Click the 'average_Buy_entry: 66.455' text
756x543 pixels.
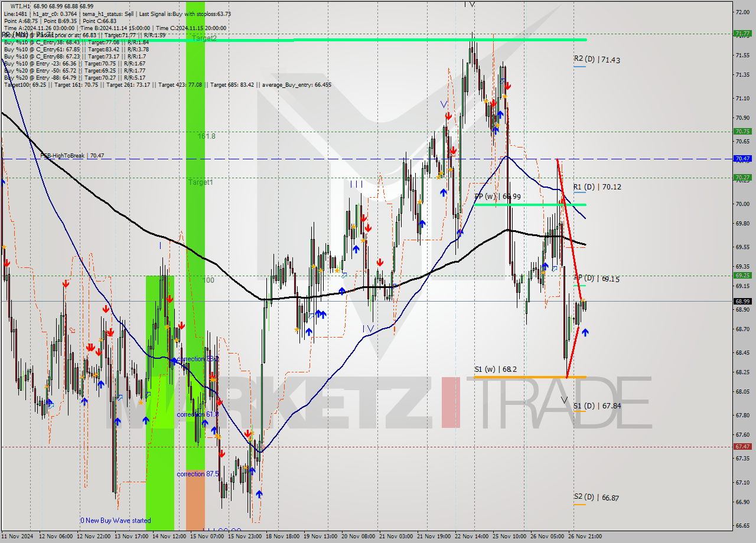(x=295, y=84)
